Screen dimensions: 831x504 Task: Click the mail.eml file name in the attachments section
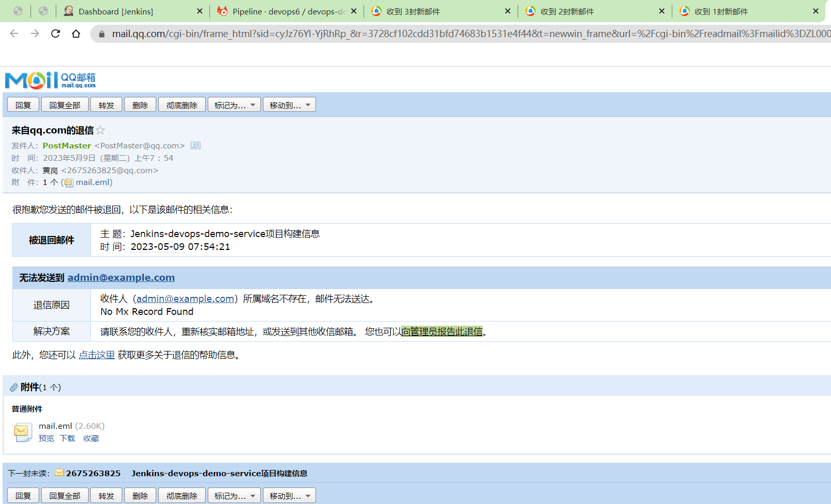pos(55,426)
